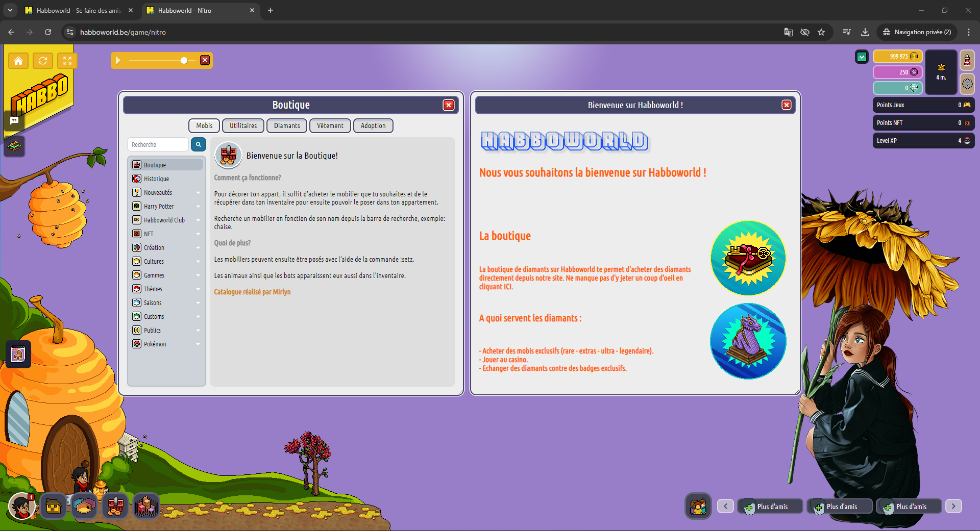Click the orange refresh game button
The image size is (980, 531).
coord(43,61)
